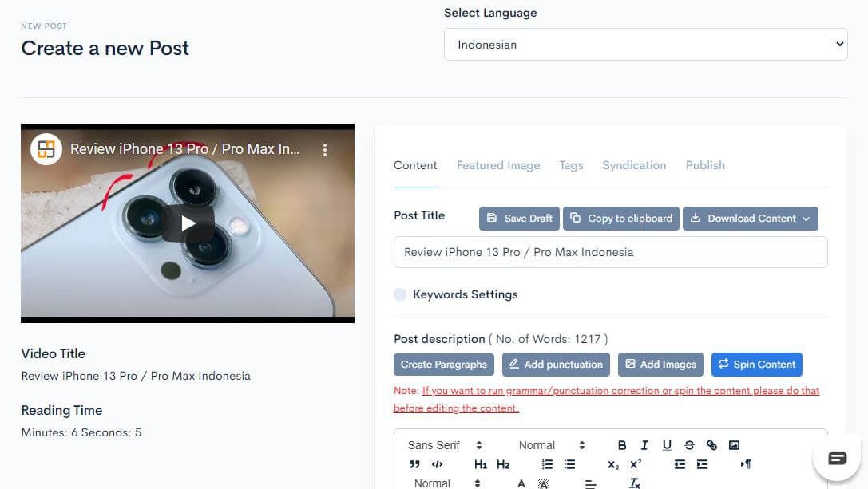Save the post as a draft
Viewport: 868px width, 489px height.
click(519, 219)
